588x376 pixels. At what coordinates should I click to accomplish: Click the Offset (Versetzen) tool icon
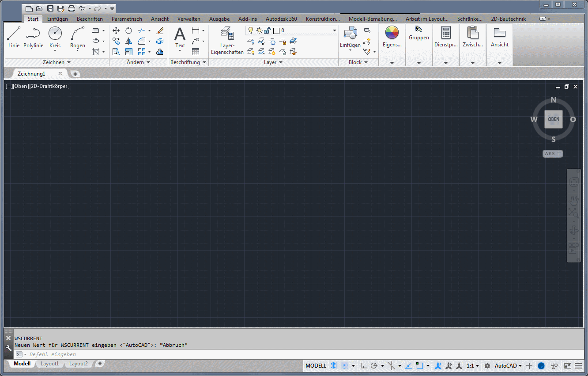(x=160, y=52)
